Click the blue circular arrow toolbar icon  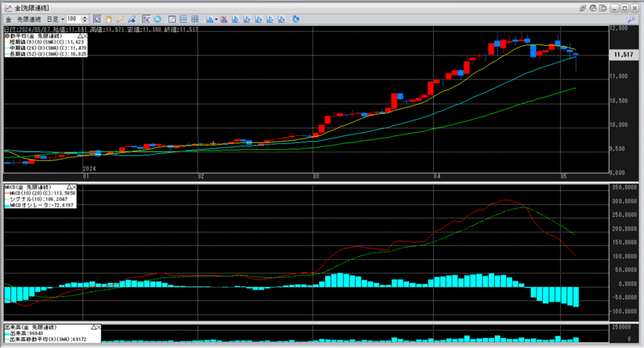(157, 19)
